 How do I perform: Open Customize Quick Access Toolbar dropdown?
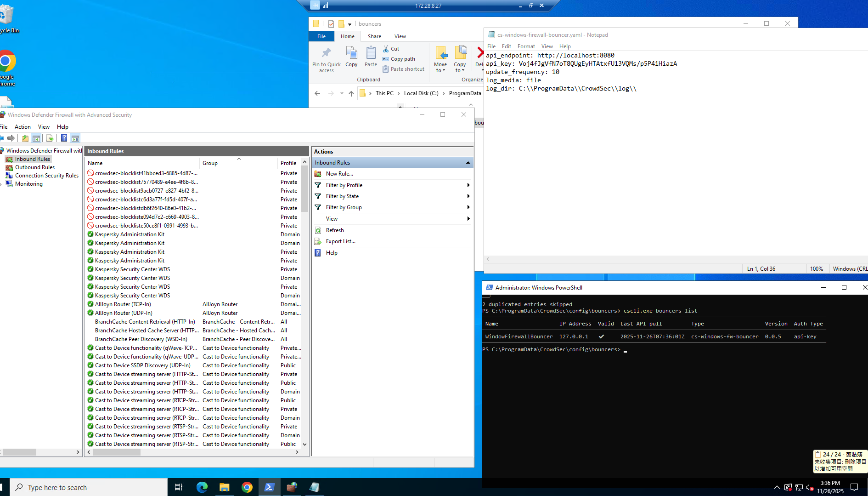(349, 24)
